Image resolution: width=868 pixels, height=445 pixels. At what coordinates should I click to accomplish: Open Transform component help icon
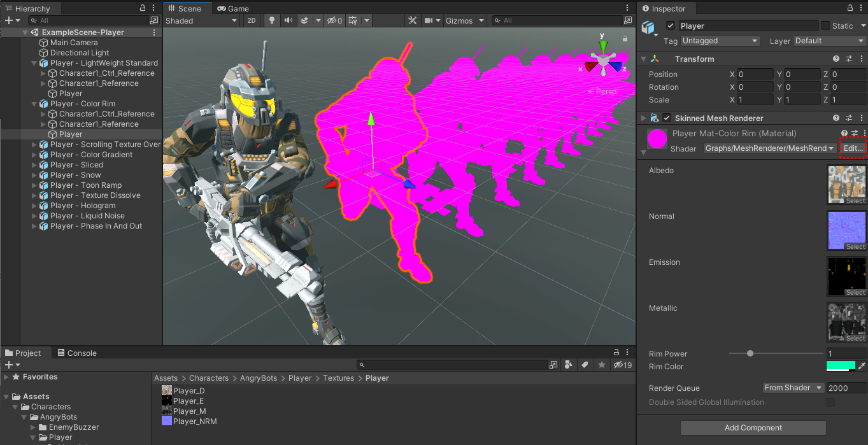tap(837, 59)
